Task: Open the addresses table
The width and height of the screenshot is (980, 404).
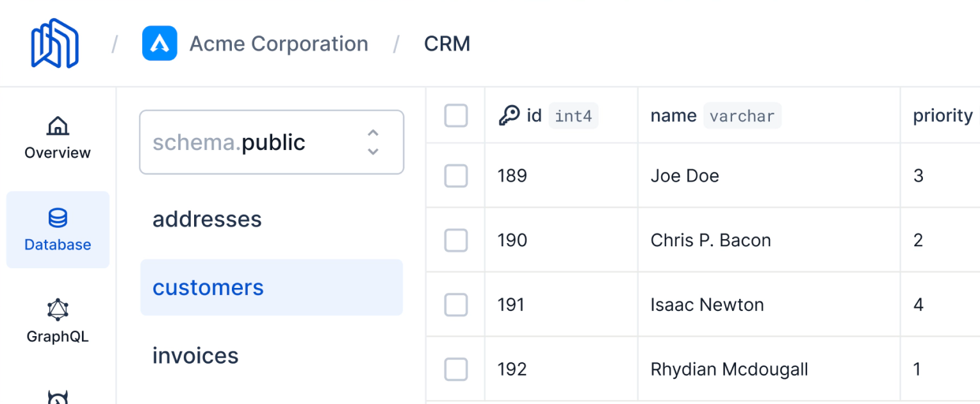Action: click(207, 219)
